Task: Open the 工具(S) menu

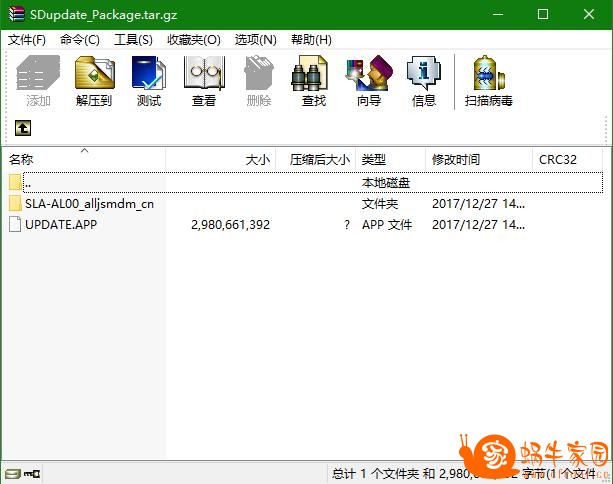Action: (133, 39)
